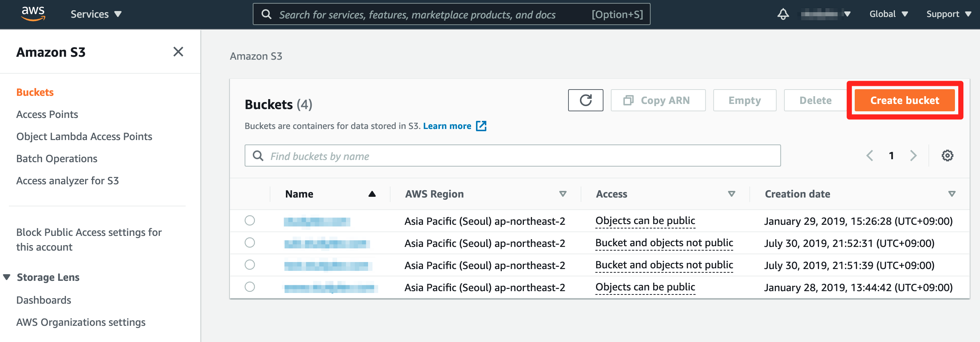Select bucket created January 28, 2019
Screen dimensions: 980x342
[x=249, y=287]
